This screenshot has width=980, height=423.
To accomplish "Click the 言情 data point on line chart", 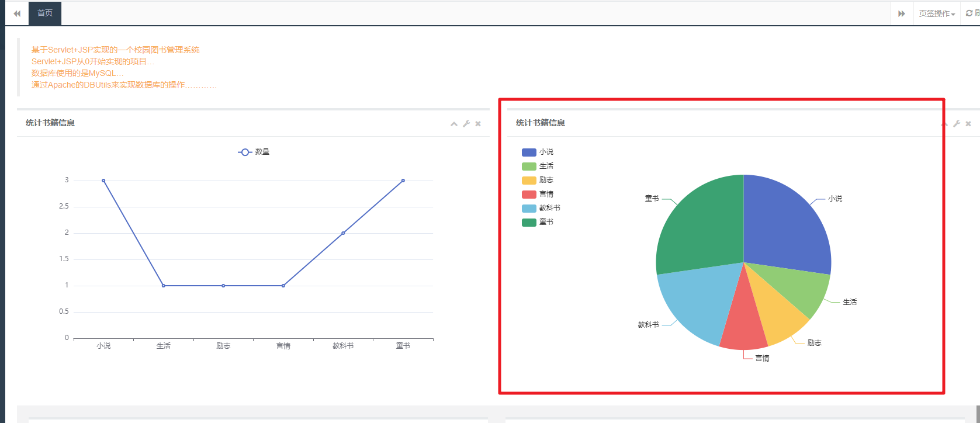I will 283,286.
